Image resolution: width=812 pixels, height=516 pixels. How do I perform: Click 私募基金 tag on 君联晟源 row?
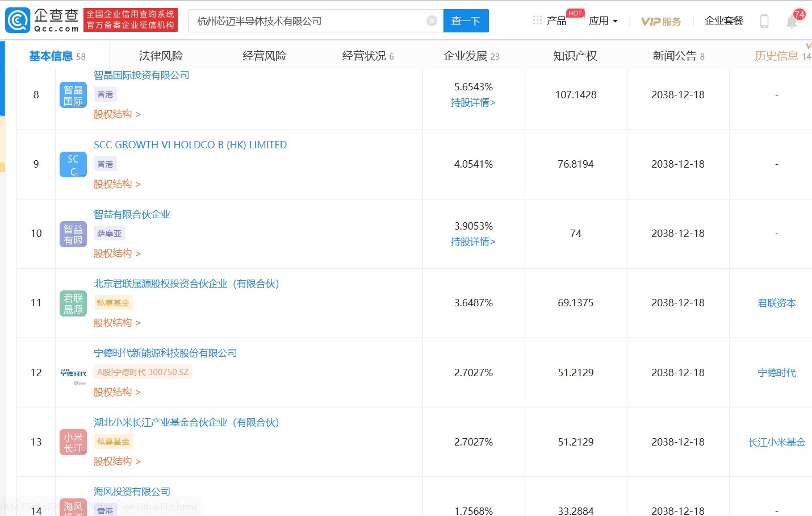pos(114,303)
